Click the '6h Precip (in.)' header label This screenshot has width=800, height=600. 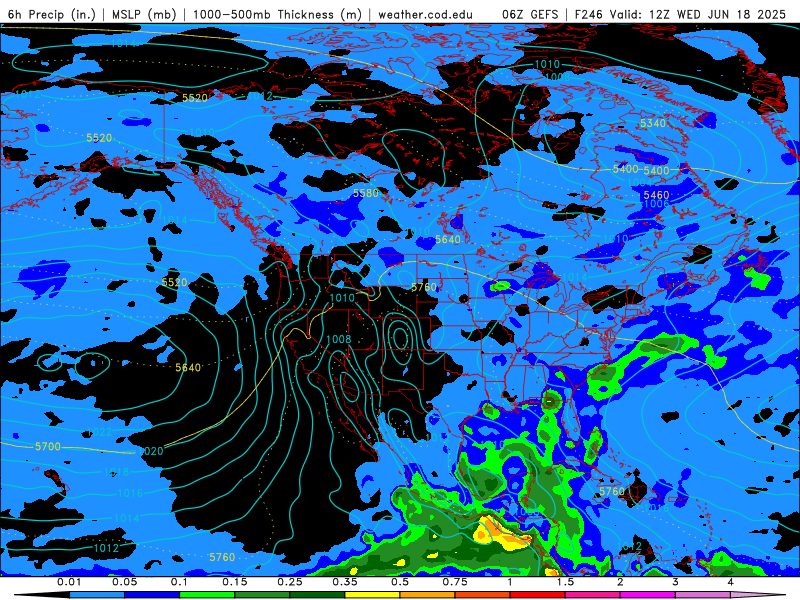(52, 14)
